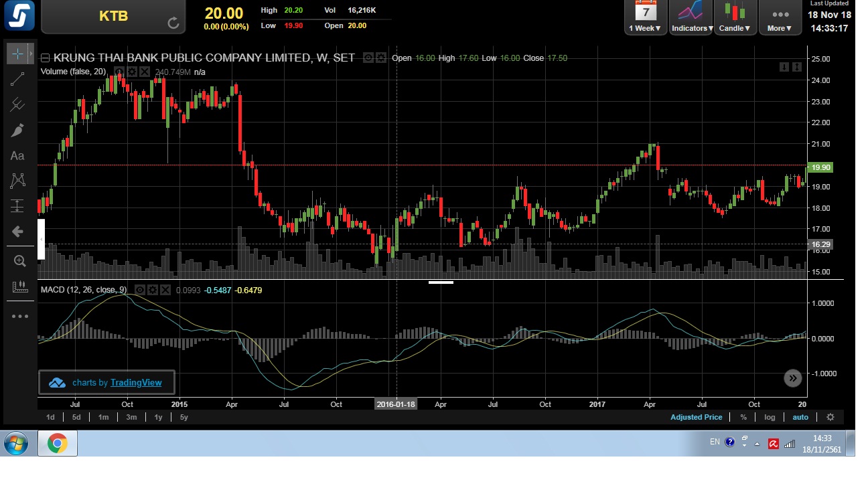Open MACD indicator settings gear
The width and height of the screenshot is (868, 494).
click(153, 290)
